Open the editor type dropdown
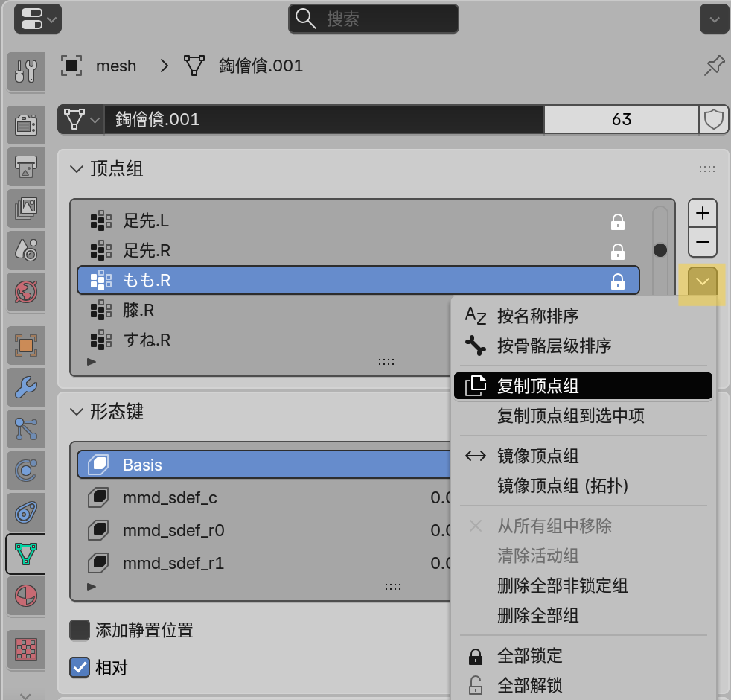The width and height of the screenshot is (731, 700). (x=37, y=19)
